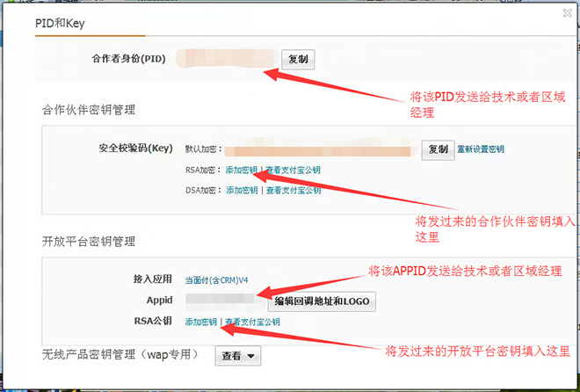The width and height of the screenshot is (580, 392).
Task: Copy the 安全校验码 default key
Action: pyautogui.click(x=438, y=149)
